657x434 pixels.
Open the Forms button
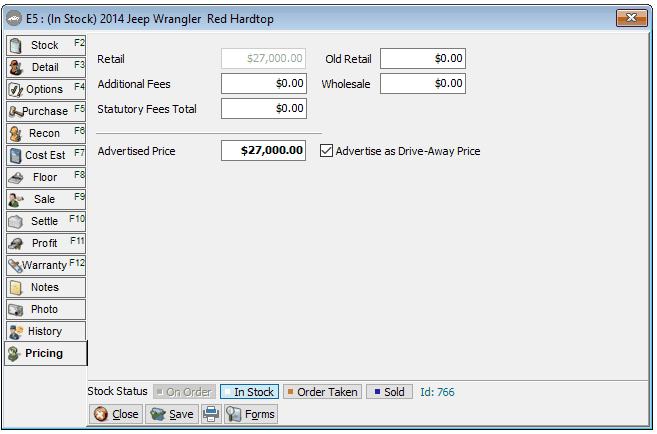(251, 414)
